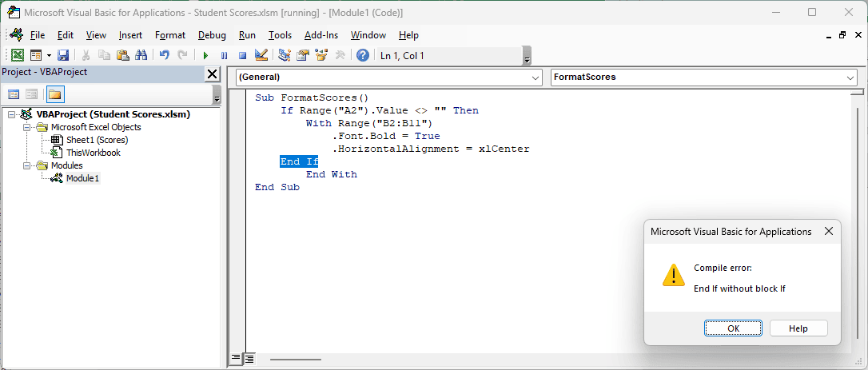This screenshot has width=868, height=370.
Task: Close the Compile error dialog with X
Action: point(828,232)
